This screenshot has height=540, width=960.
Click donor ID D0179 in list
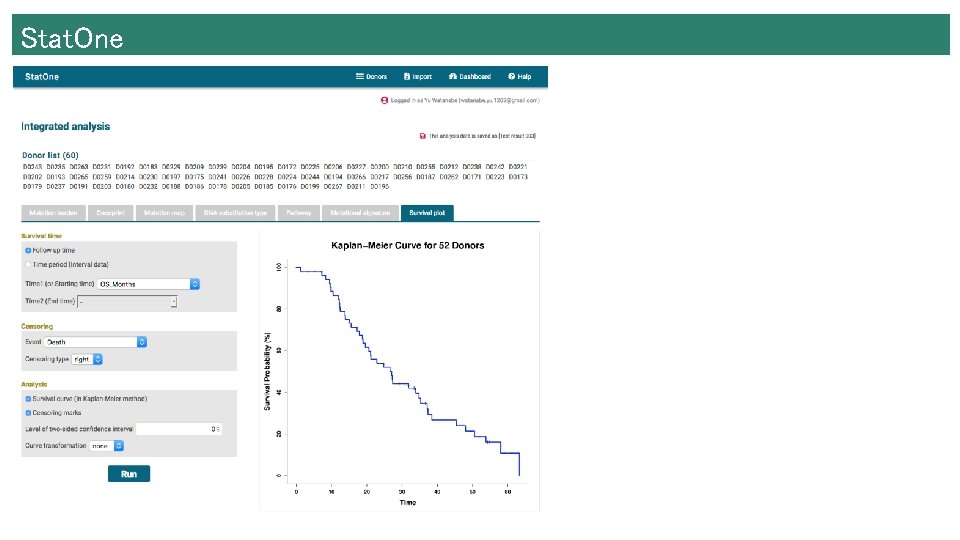pos(32,187)
